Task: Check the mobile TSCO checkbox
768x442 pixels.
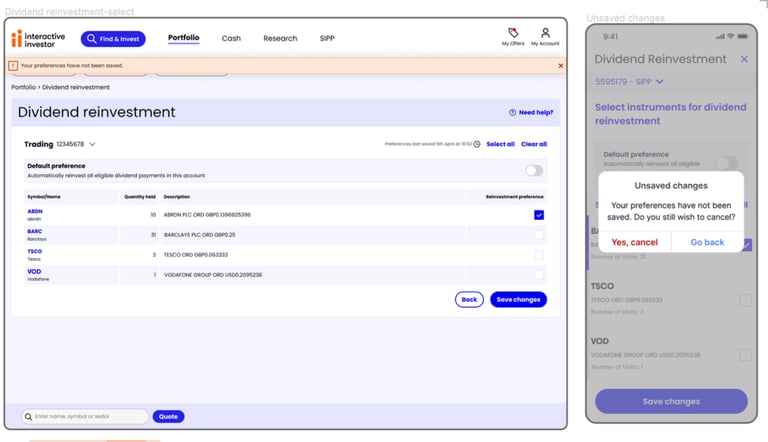Action: (745, 300)
